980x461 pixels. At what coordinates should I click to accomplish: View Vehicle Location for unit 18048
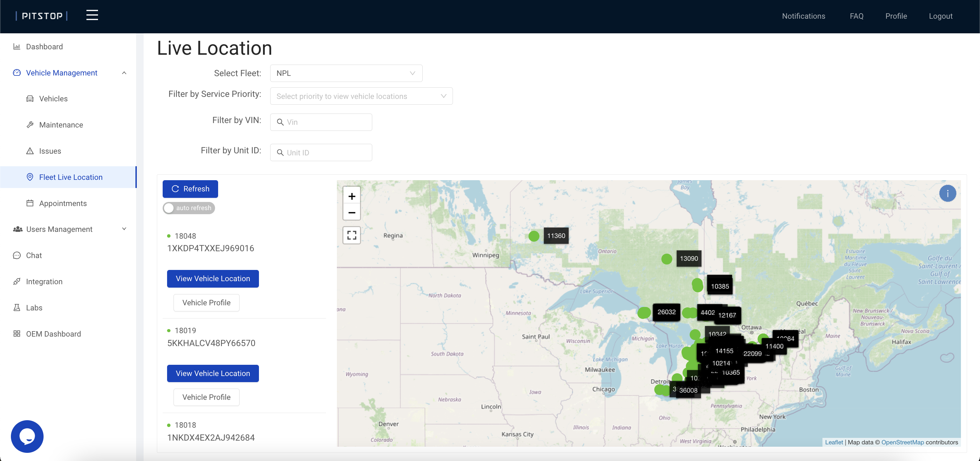click(213, 278)
